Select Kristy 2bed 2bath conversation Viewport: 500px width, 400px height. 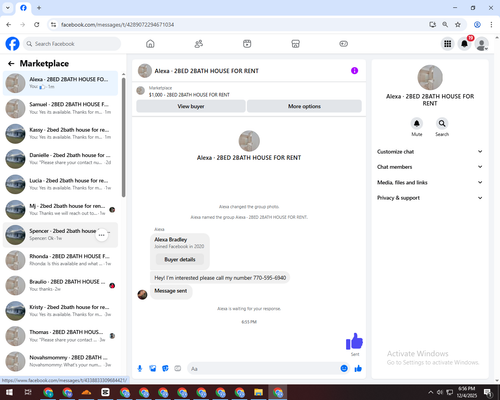tap(60, 311)
